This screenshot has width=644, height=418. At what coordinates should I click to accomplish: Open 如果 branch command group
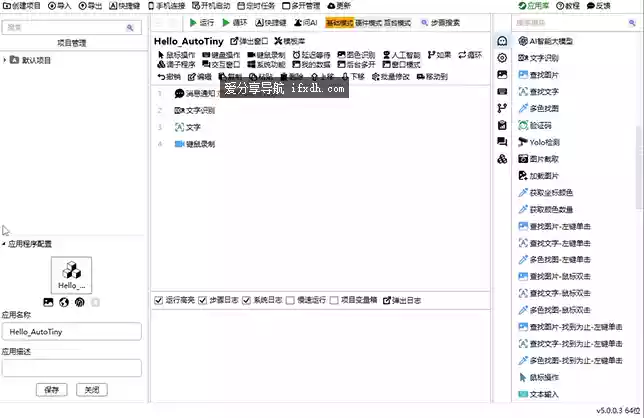(x=439, y=55)
